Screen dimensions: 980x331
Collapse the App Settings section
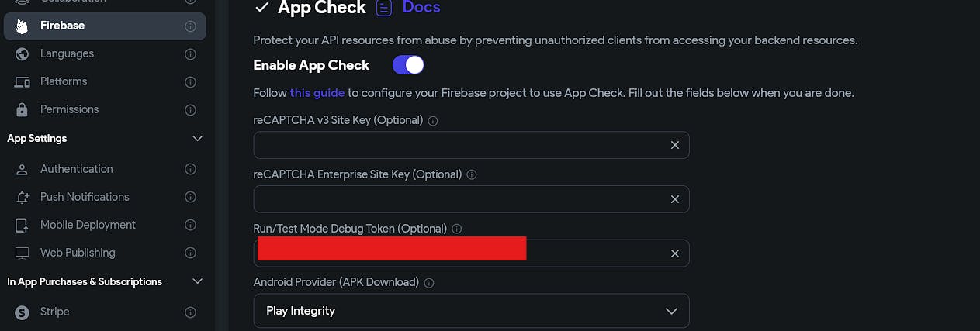tap(197, 139)
